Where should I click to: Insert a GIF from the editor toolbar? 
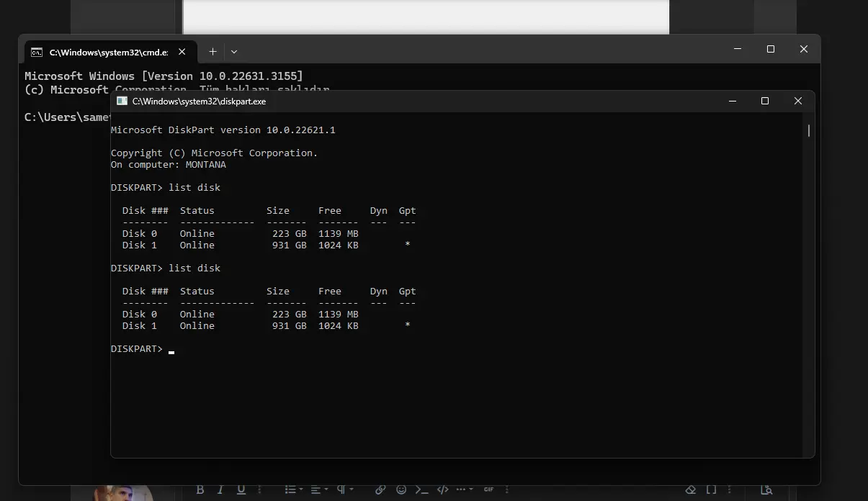pyautogui.click(x=488, y=489)
